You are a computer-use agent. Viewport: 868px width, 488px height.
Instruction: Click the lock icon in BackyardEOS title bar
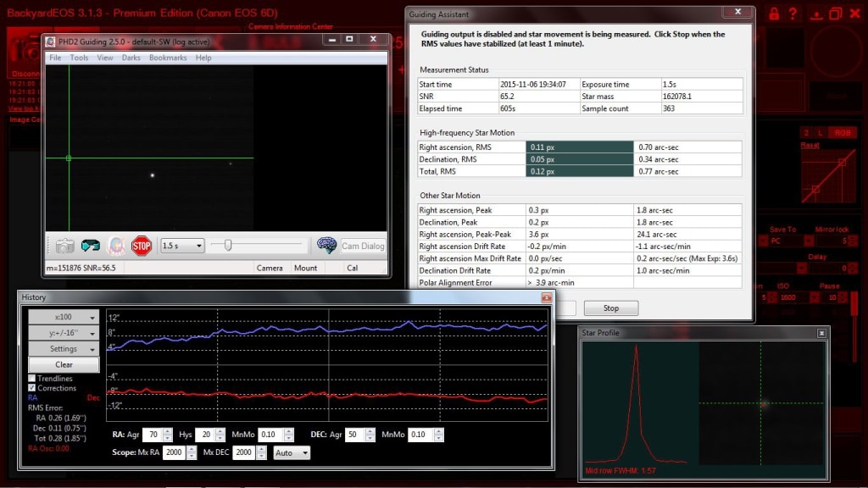pyautogui.click(x=774, y=14)
